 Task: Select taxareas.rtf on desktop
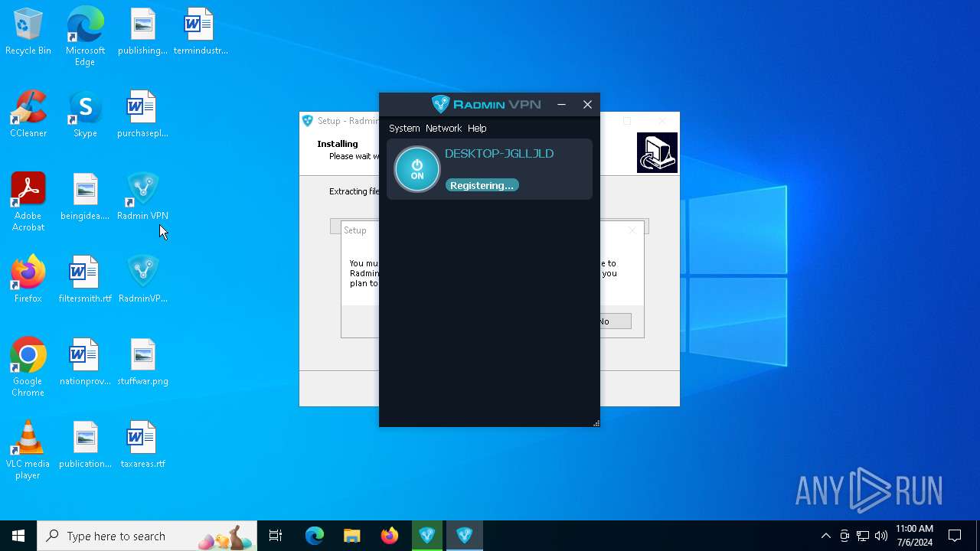coord(142,445)
